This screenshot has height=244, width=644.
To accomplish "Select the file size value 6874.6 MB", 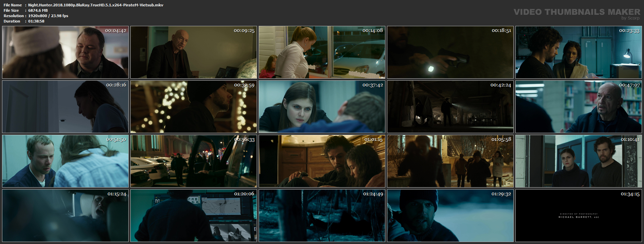I will pos(38,10).
